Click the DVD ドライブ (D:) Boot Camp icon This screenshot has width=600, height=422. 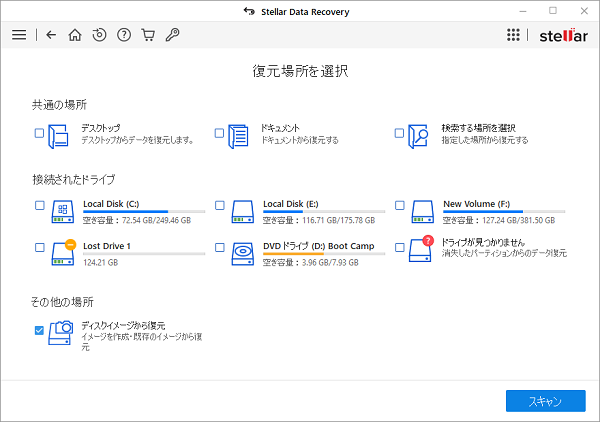(x=242, y=250)
